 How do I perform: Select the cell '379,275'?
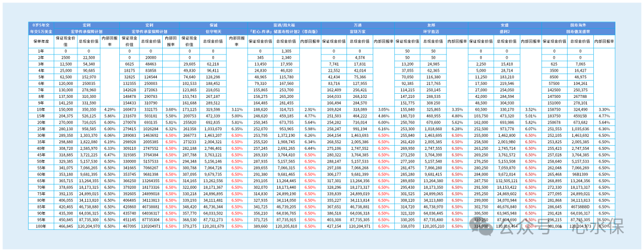click(190, 226)
